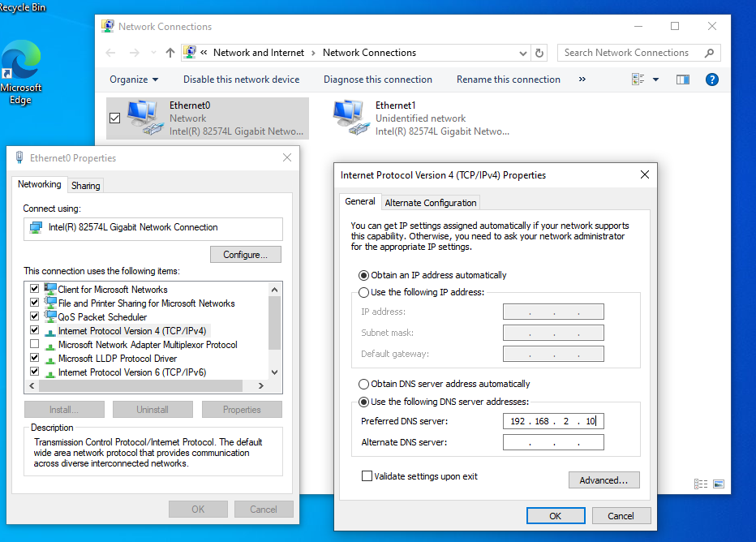Click the Advanced... button

[604, 480]
